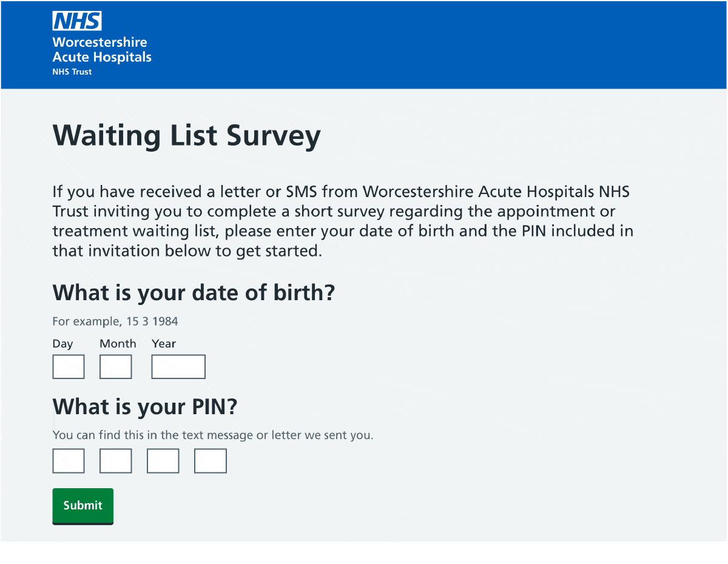Select the fourth PIN digit box
This screenshot has height=564, width=728.
click(x=211, y=461)
